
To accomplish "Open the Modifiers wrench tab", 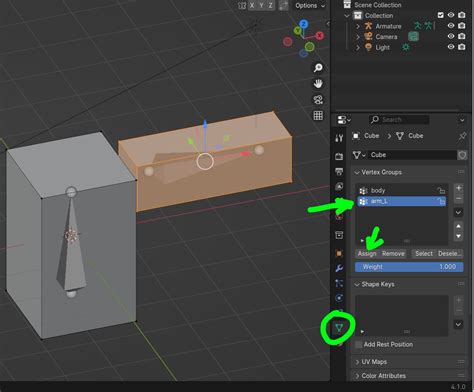I will pyautogui.click(x=339, y=268).
